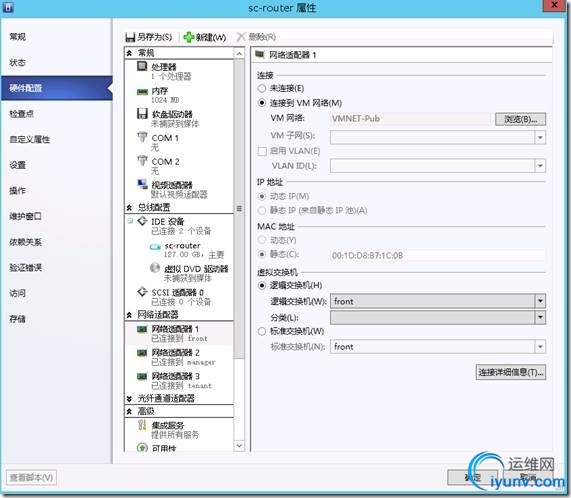Choose Standard switch (标准交换机) radio button
This screenshot has height=498, width=571.
[262, 331]
